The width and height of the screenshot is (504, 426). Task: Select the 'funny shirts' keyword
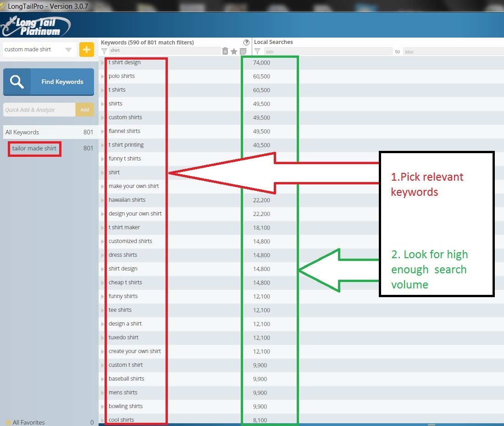point(123,296)
